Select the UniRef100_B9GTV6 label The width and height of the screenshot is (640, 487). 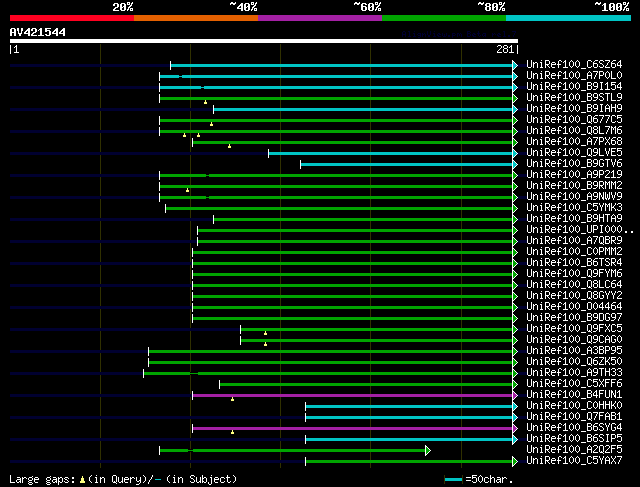(574, 163)
